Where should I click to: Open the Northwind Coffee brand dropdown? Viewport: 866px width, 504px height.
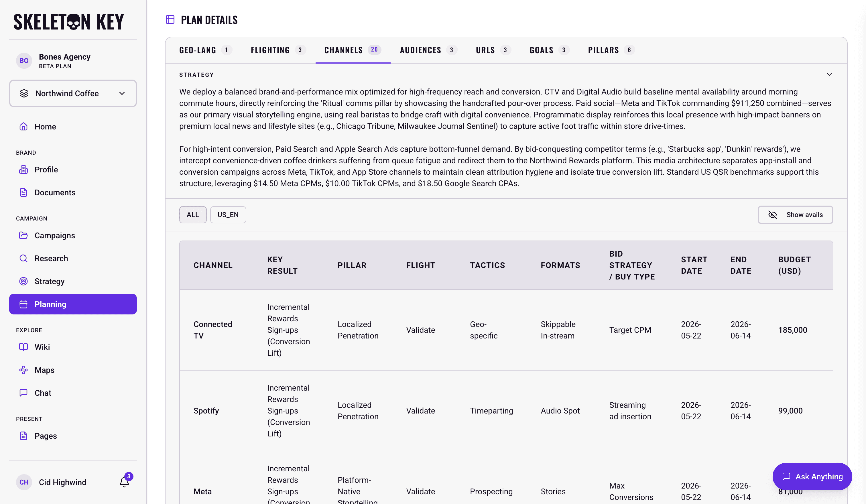coord(73,93)
